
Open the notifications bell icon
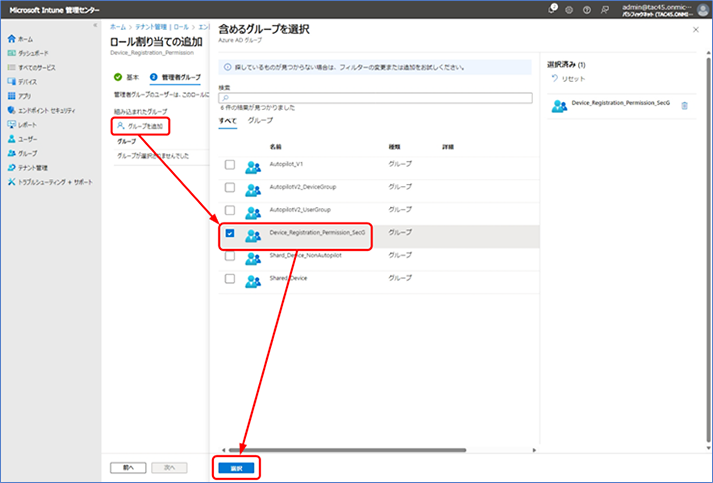click(552, 9)
